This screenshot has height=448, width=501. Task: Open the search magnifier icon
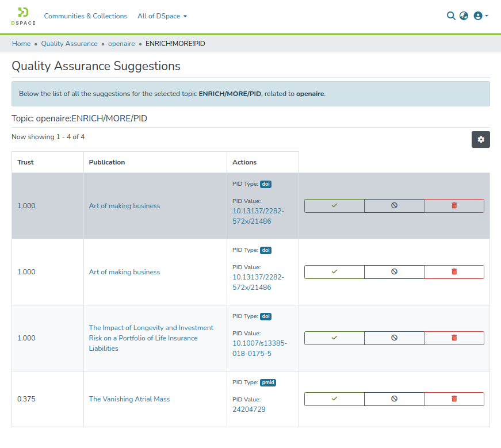(451, 16)
